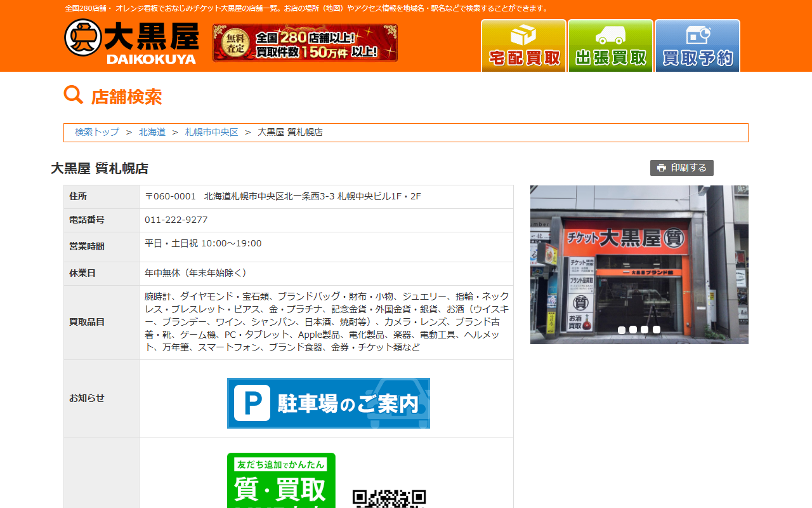Click the purchase items description text

pos(327,322)
